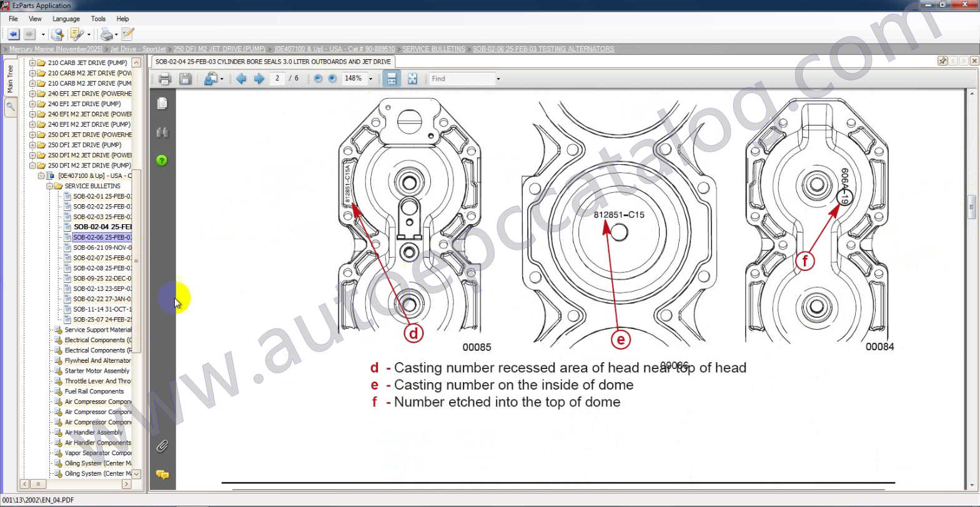The height and width of the screenshot is (507, 980).
Task: Open the 148% zoom level dropdown
Action: tap(370, 79)
